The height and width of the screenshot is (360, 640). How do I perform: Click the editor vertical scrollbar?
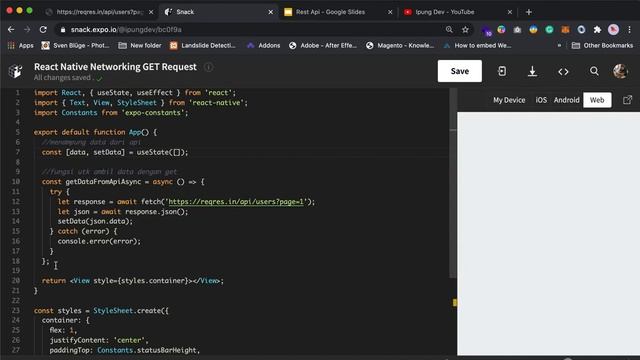coord(453,184)
